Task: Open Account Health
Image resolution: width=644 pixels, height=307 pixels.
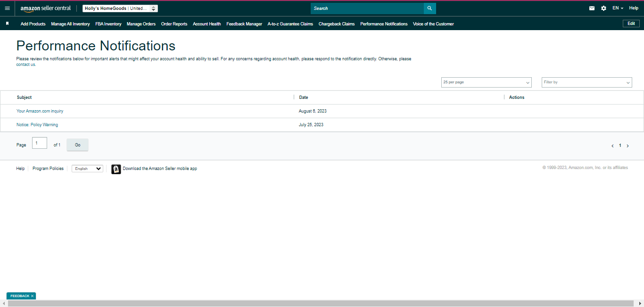Action: [207, 24]
